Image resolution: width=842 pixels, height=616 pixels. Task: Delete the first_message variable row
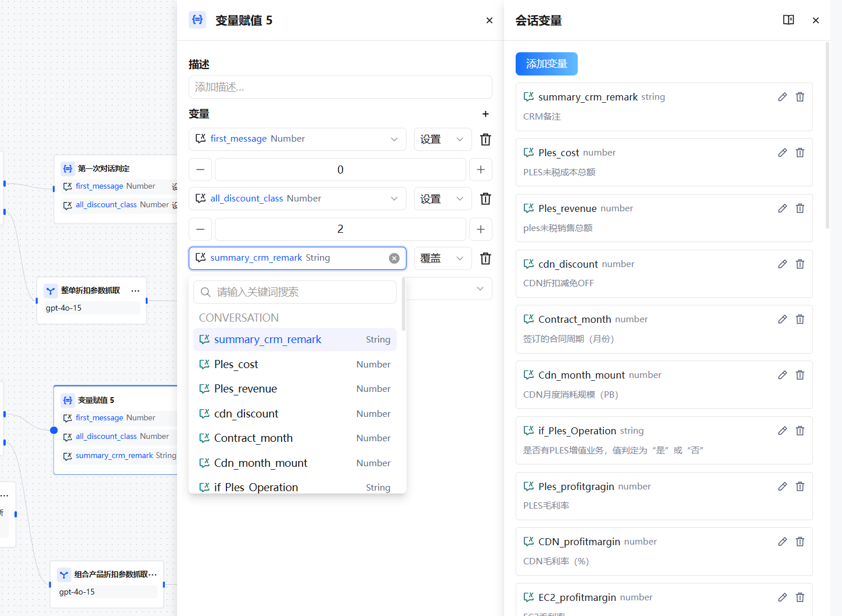[485, 139]
